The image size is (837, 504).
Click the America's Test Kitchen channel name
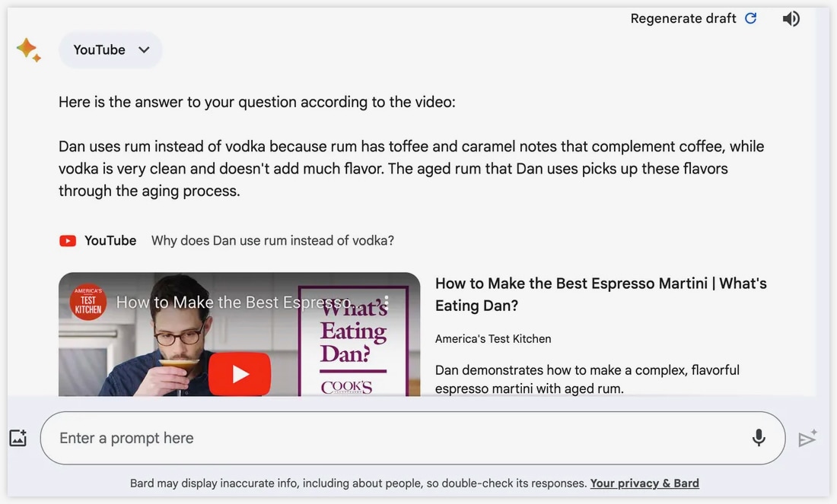493,339
